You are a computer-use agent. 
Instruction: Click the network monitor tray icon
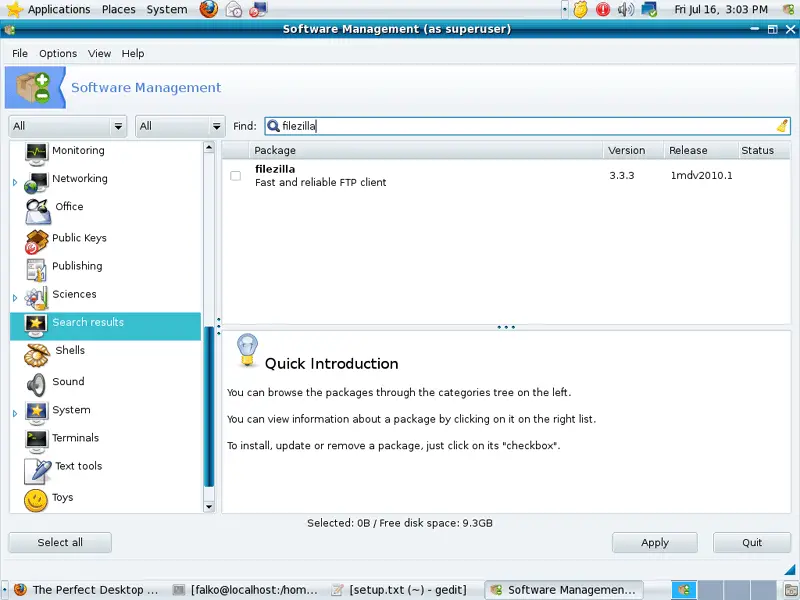pyautogui.click(x=649, y=9)
